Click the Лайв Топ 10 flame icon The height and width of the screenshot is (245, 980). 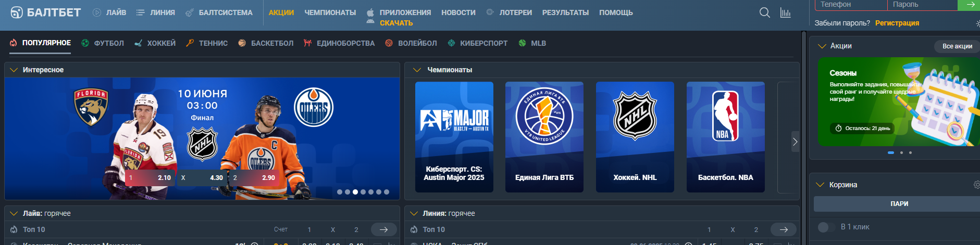click(14, 229)
